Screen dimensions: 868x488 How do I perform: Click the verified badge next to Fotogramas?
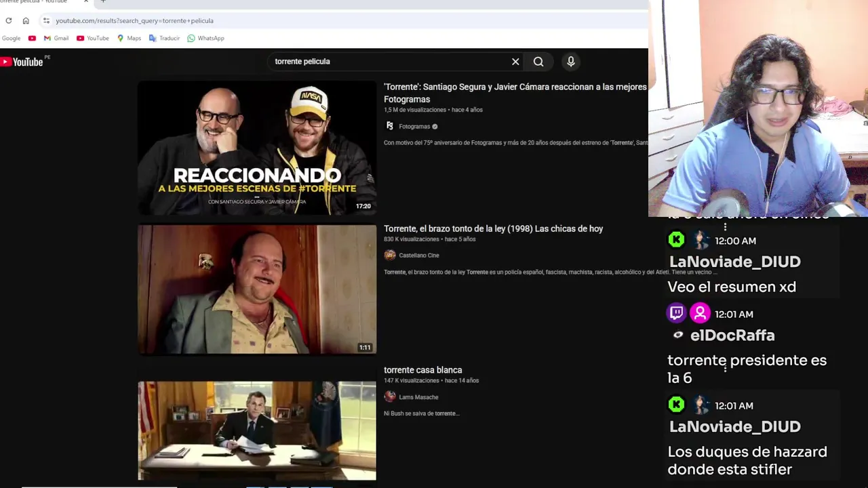tap(435, 126)
